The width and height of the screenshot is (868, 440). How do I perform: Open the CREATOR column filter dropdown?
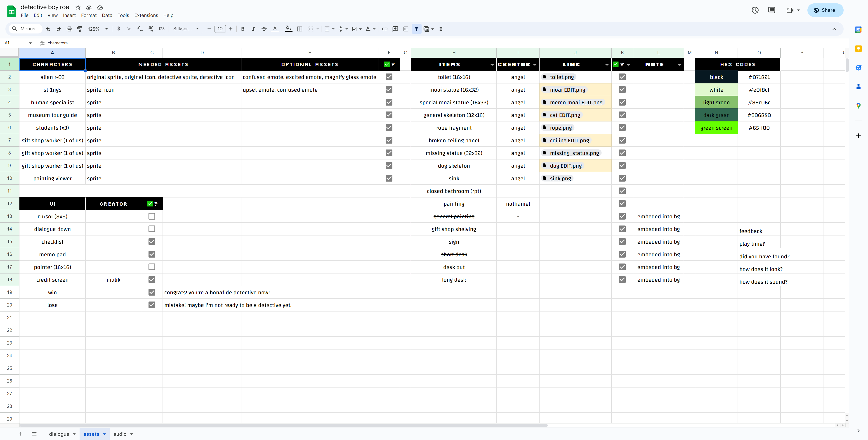535,64
